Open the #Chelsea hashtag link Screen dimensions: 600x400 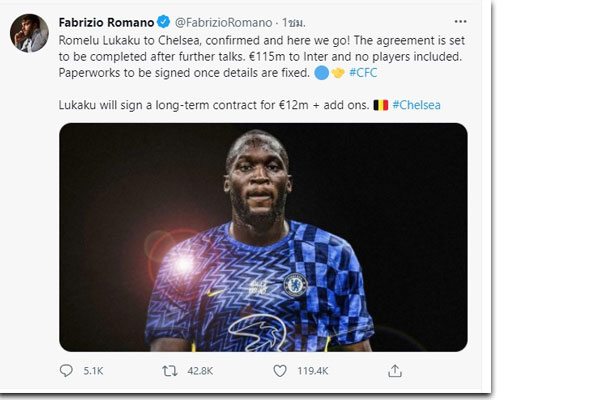pos(416,105)
